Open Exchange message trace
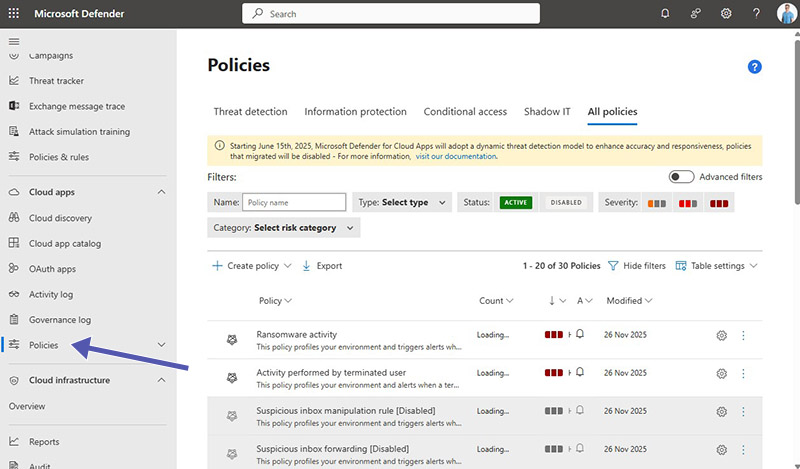Image resolution: width=800 pixels, height=469 pixels. coord(77,106)
